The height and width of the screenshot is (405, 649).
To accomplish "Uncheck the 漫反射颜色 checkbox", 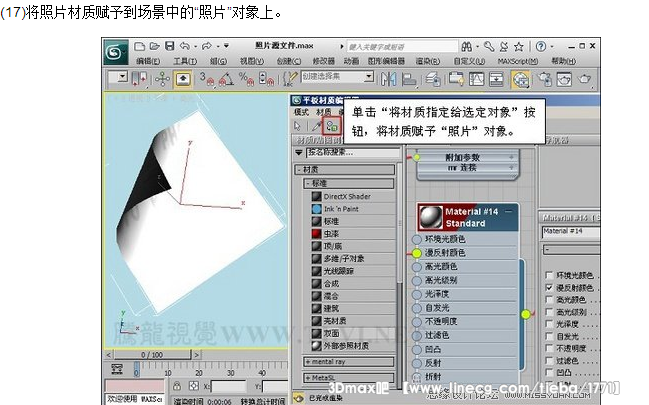I will [x=549, y=287].
